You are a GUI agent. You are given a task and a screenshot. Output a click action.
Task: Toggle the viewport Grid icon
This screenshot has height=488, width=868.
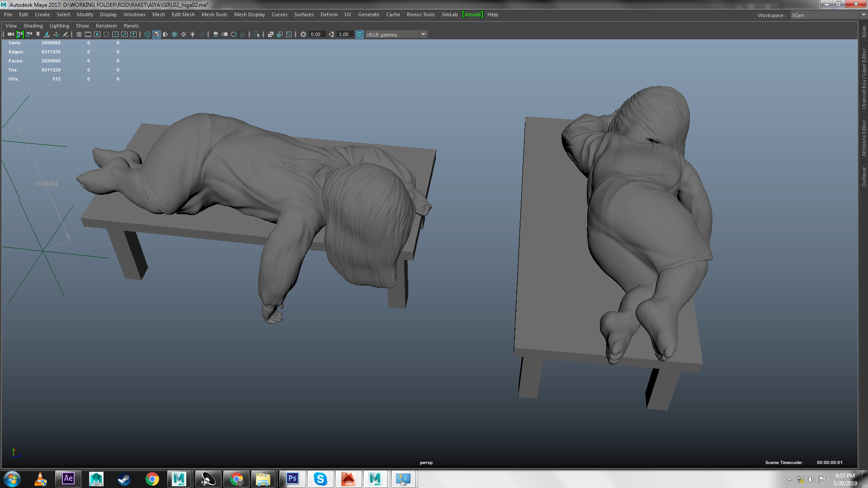pyautogui.click(x=79, y=34)
